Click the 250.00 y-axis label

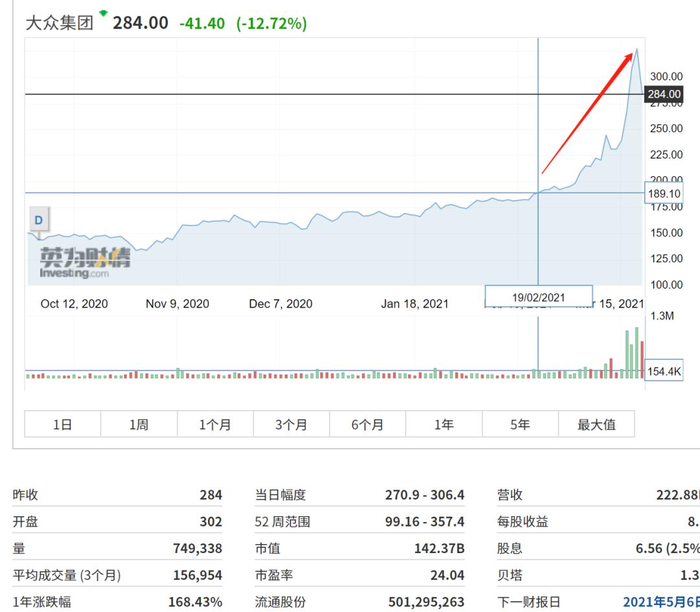(666, 128)
